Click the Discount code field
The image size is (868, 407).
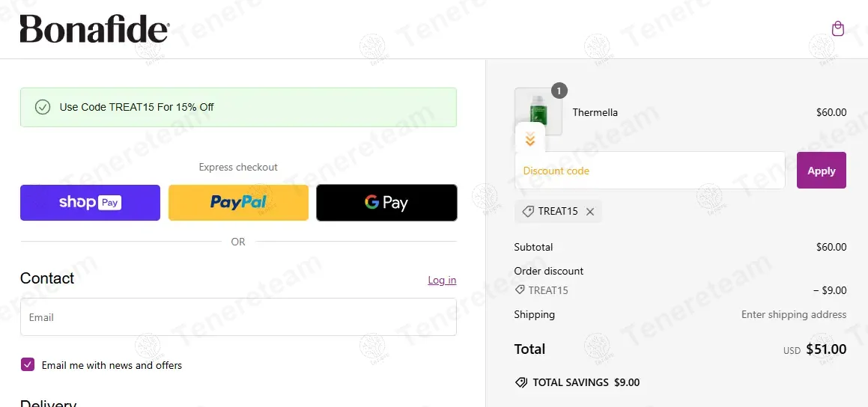(x=649, y=171)
